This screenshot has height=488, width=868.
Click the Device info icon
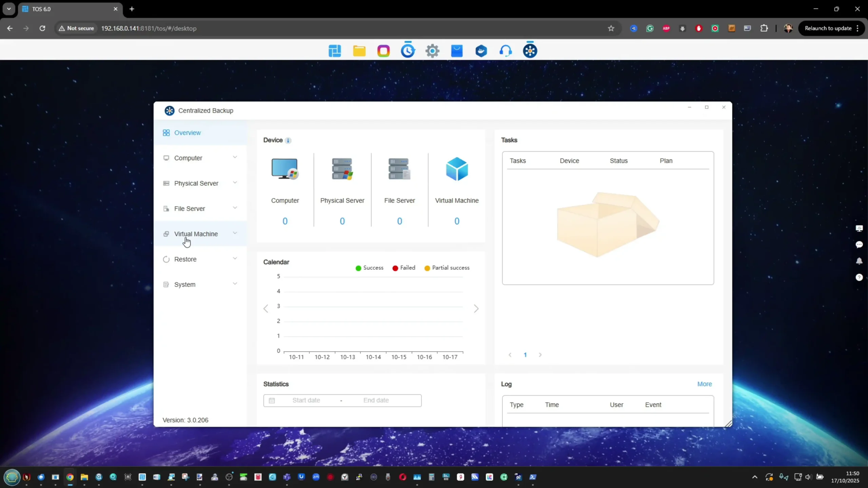point(288,140)
